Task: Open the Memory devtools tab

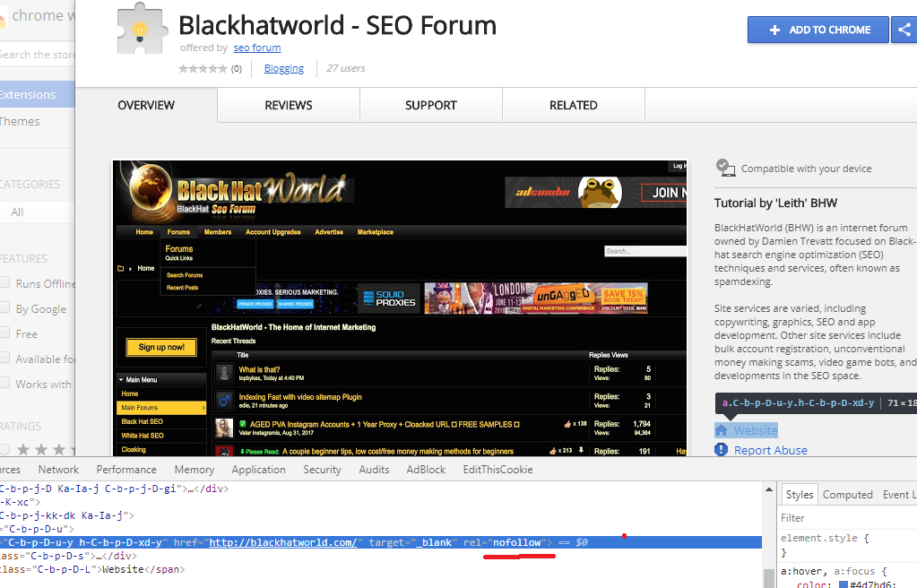Action: coord(195,469)
